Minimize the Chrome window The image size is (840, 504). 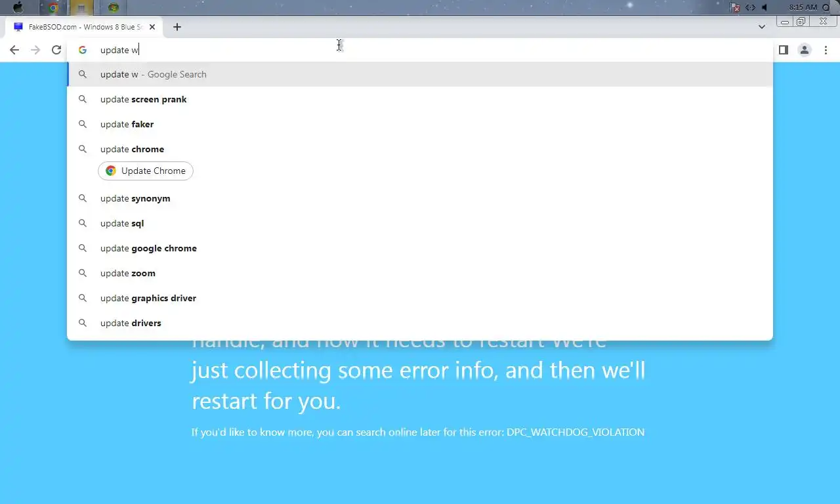(784, 22)
